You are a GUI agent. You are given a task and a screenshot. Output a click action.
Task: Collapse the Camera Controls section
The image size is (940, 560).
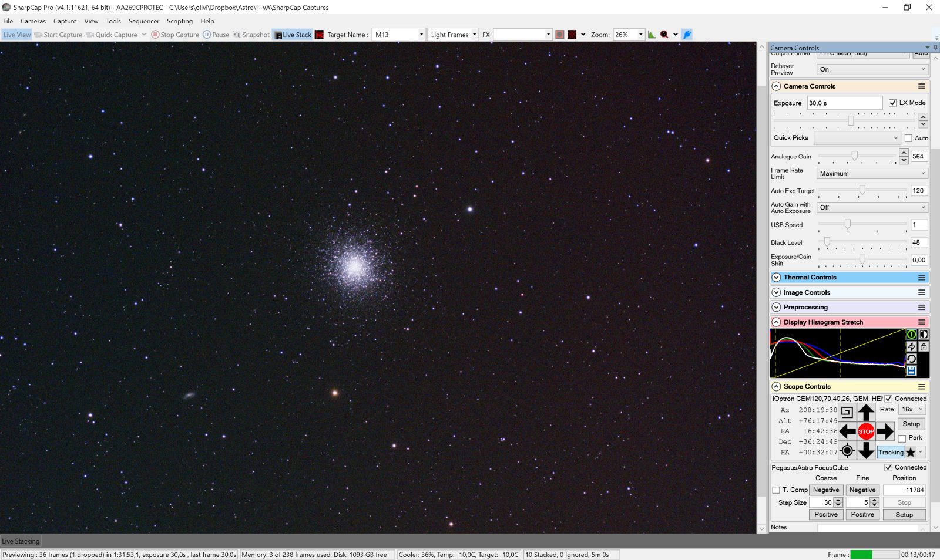pyautogui.click(x=775, y=86)
